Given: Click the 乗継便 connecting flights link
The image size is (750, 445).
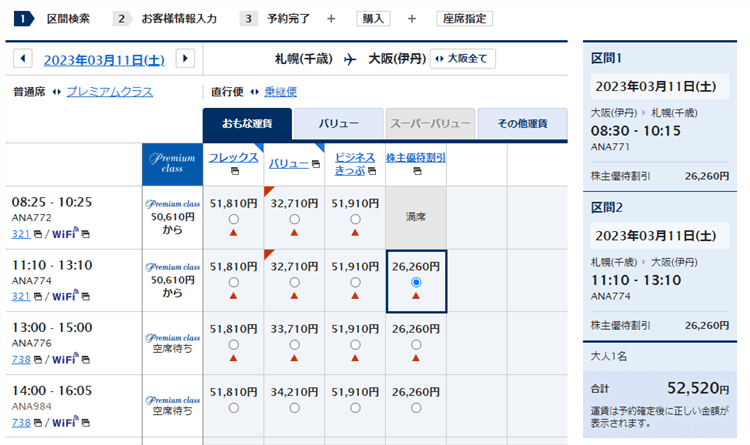Looking at the screenshot, I should coord(280,91).
